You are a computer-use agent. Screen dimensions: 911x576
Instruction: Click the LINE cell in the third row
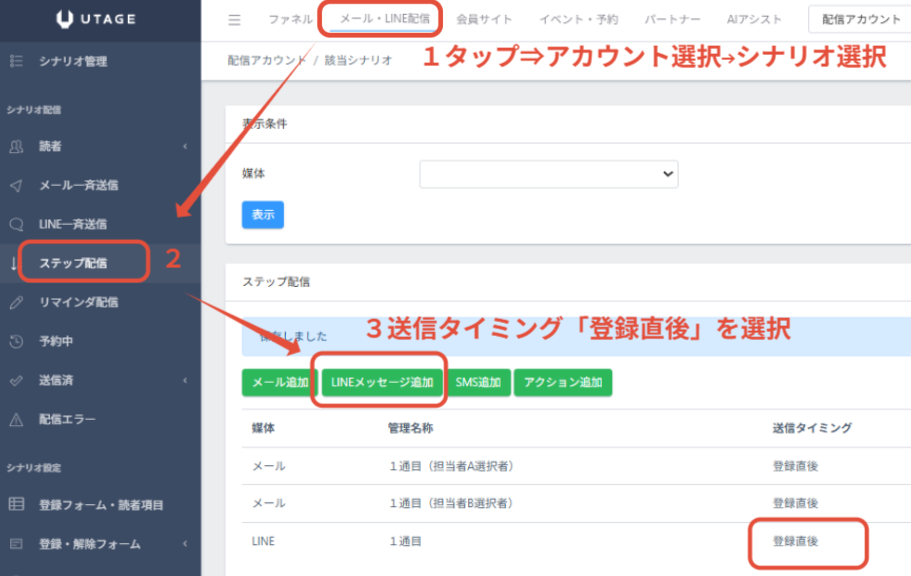pyautogui.click(x=263, y=541)
